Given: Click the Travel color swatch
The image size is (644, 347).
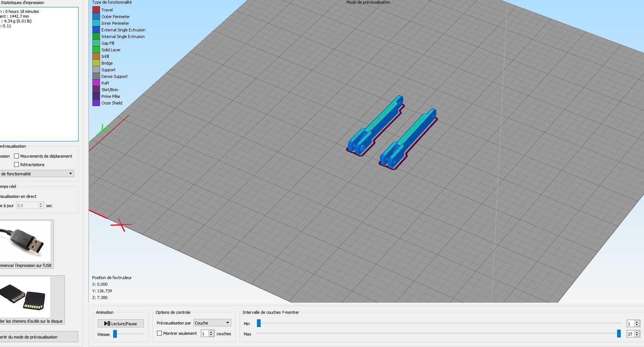Looking at the screenshot, I should pos(96,10).
